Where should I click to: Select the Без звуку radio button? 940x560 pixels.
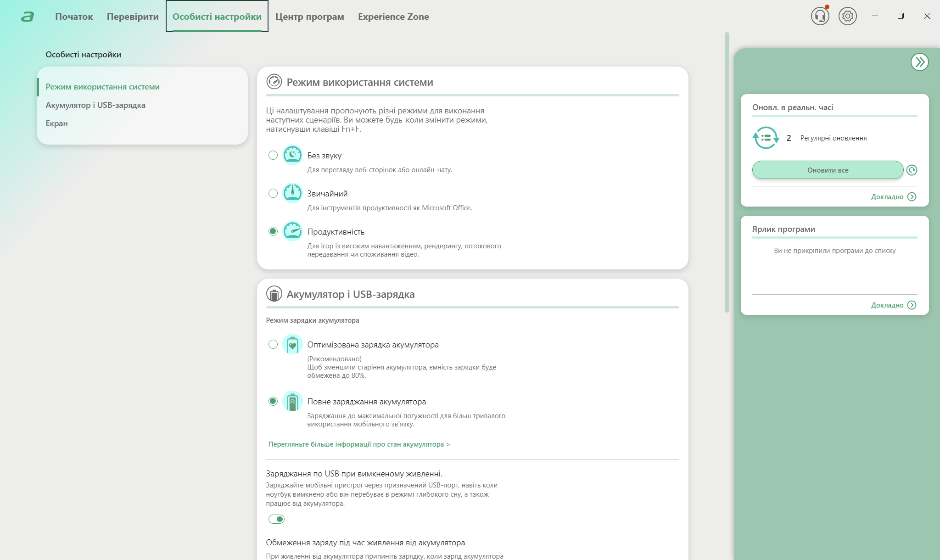click(273, 155)
